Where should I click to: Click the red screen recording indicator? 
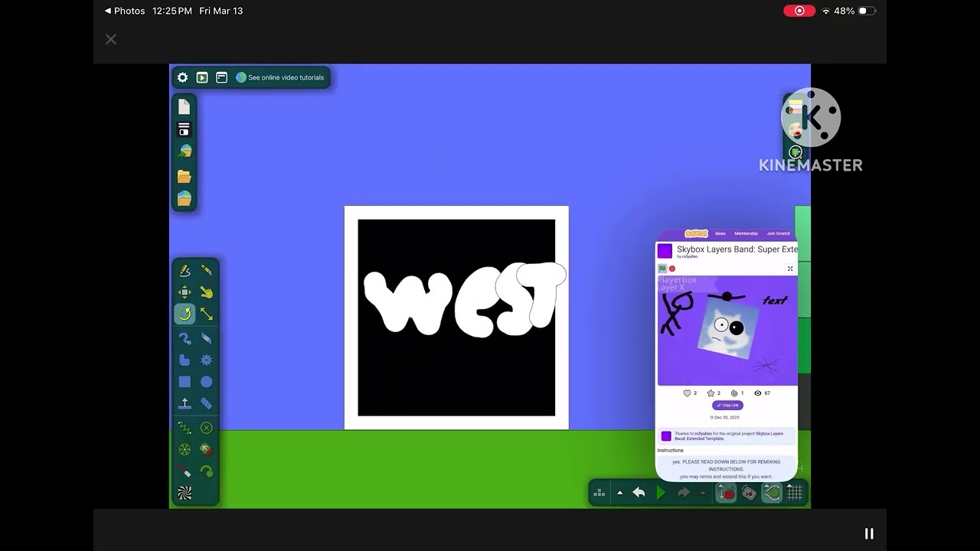799,11
